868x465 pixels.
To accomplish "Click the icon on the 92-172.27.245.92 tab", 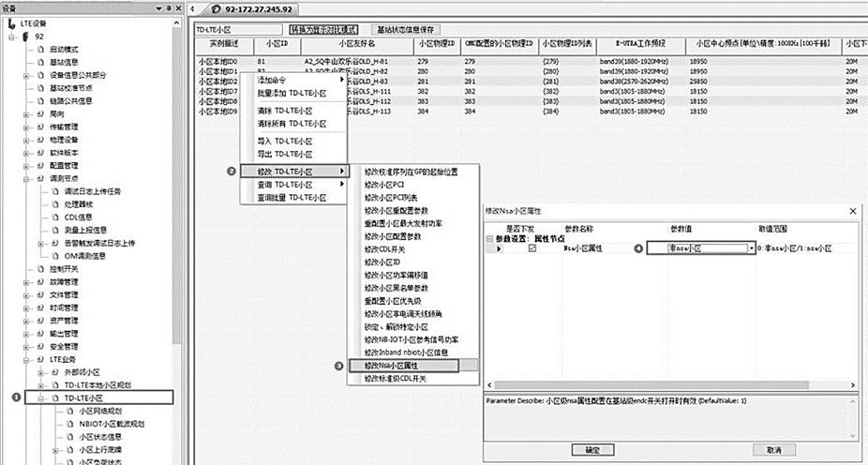I will click(x=216, y=9).
